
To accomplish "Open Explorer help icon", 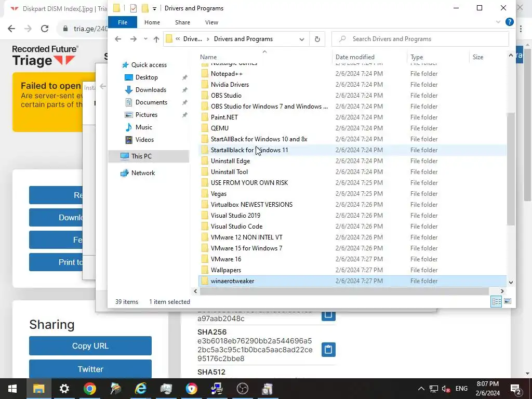I will (x=509, y=22).
